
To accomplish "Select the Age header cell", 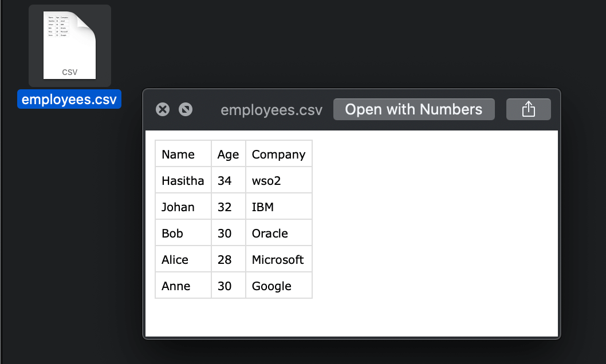I will coord(229,154).
